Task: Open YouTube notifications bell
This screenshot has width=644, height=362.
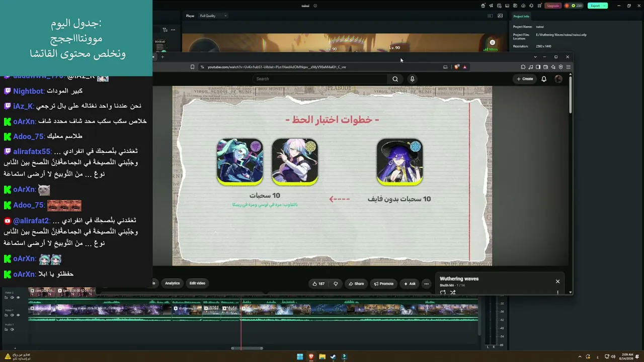Action: (x=544, y=79)
